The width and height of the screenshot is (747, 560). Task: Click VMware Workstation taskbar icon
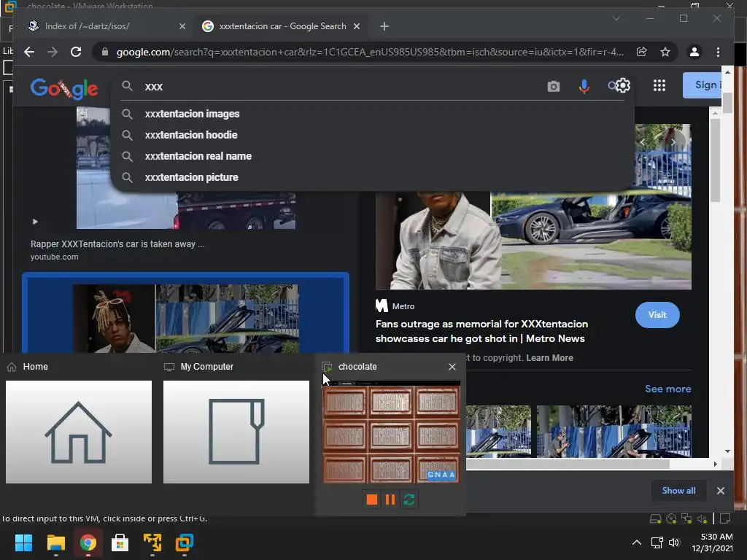(x=184, y=542)
